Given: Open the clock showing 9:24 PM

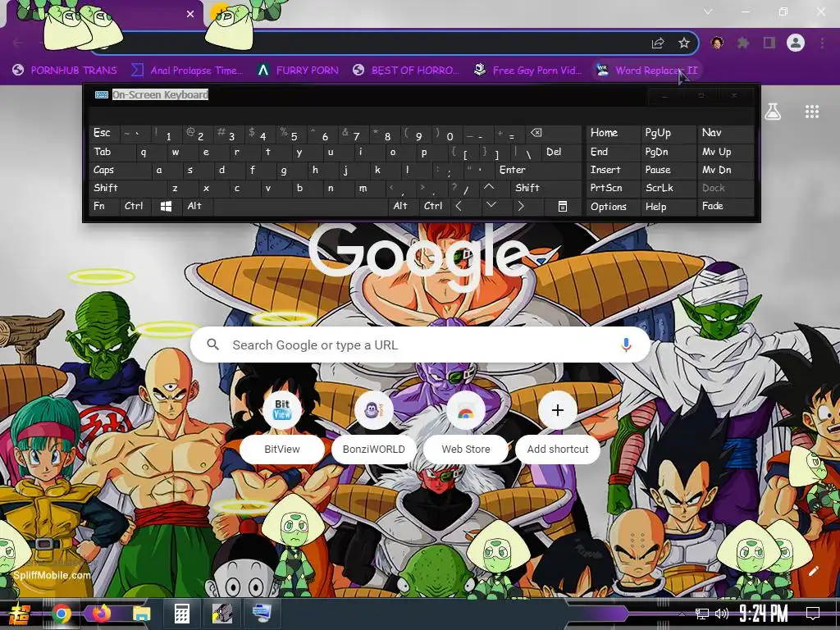Looking at the screenshot, I should [x=764, y=614].
